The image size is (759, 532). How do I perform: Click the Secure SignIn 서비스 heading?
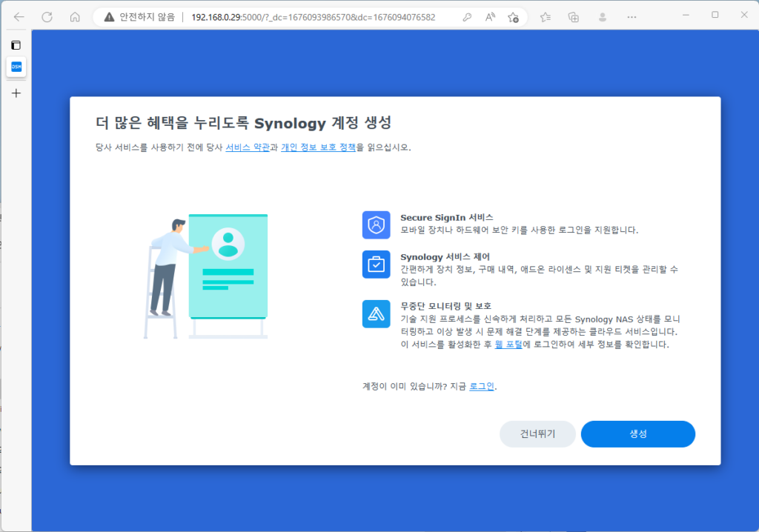446,217
